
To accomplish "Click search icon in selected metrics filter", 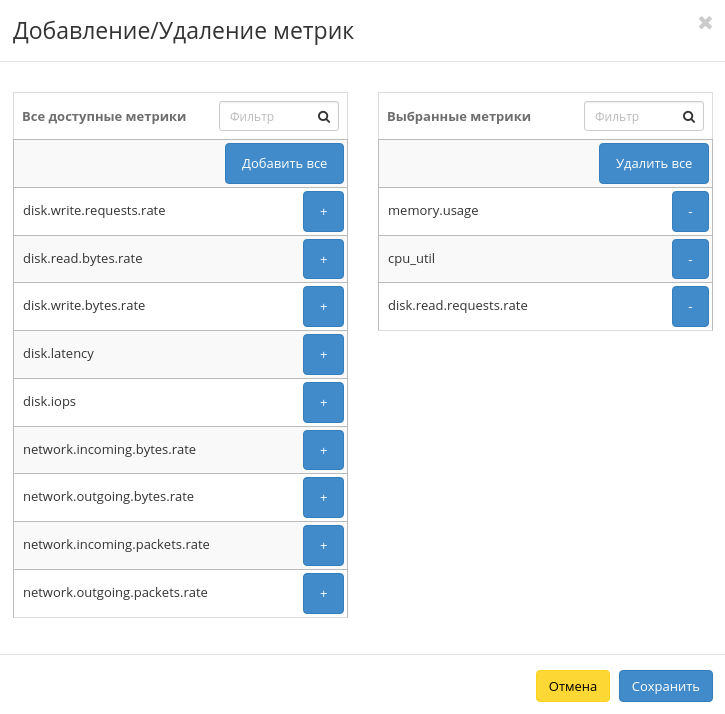I will coord(689,116).
